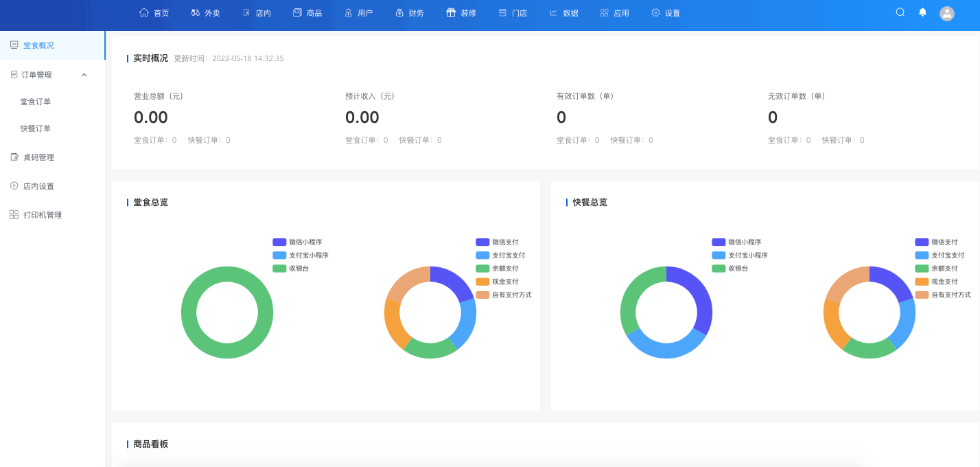This screenshot has width=980, height=467.
Task: Select 堂食概况 in the sidebar
Action: click(38, 45)
